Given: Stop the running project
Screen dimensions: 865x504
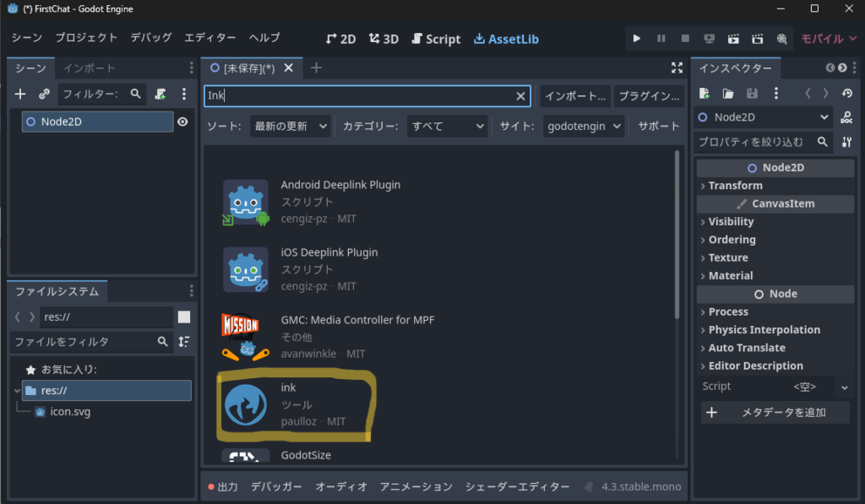Looking at the screenshot, I should tap(685, 39).
